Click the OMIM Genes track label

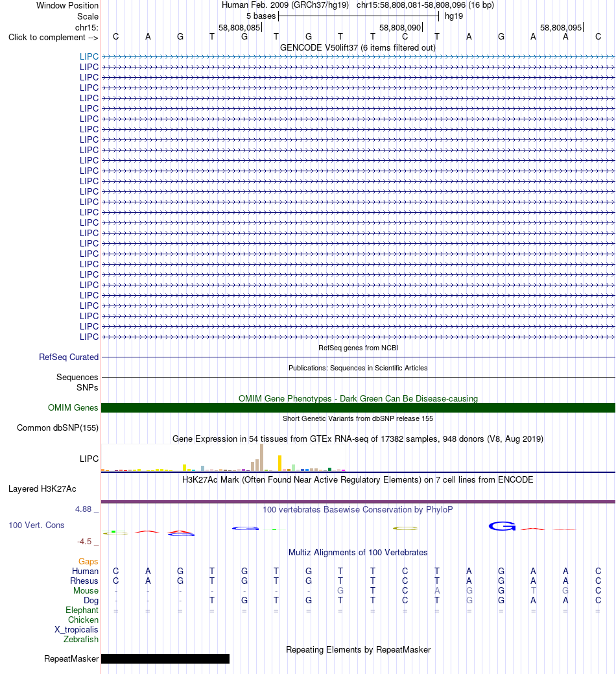73,407
